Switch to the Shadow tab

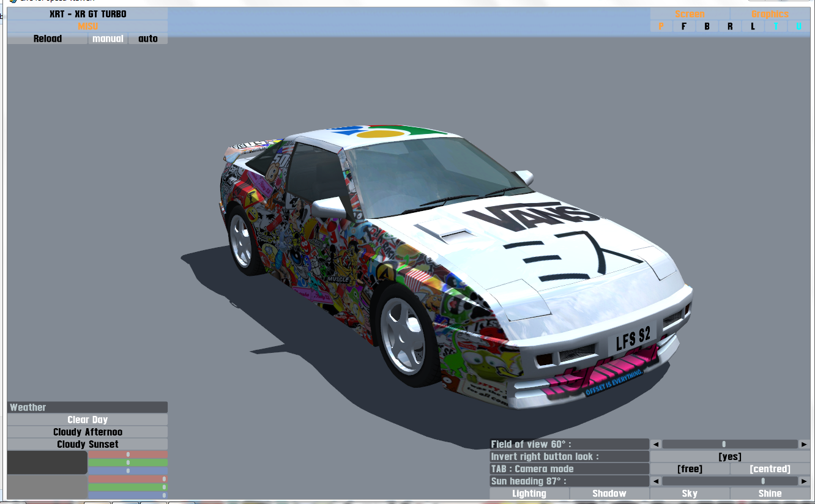(x=609, y=493)
